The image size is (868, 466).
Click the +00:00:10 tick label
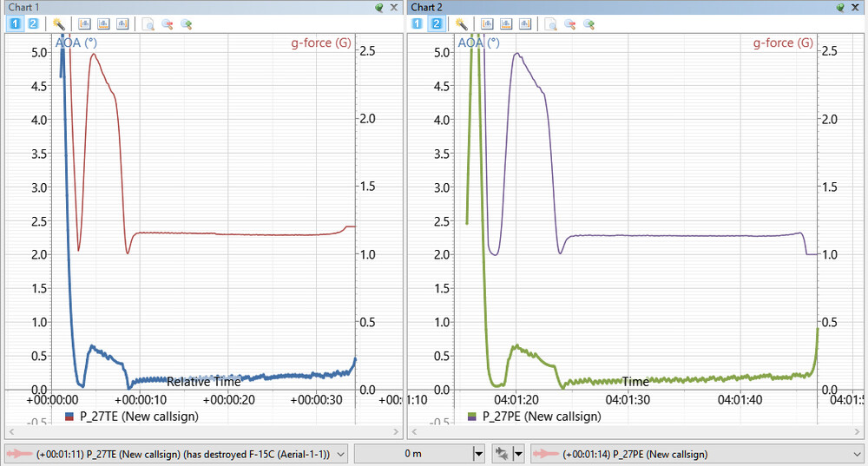click(141, 399)
